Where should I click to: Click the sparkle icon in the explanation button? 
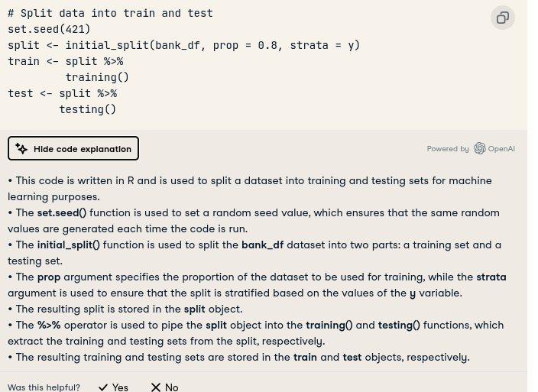21,149
